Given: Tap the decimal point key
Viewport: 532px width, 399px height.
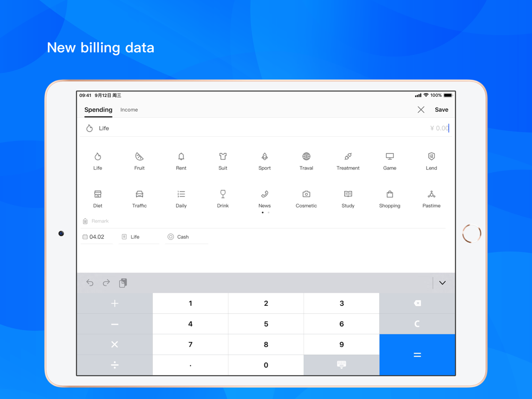Looking at the screenshot, I should (x=190, y=365).
